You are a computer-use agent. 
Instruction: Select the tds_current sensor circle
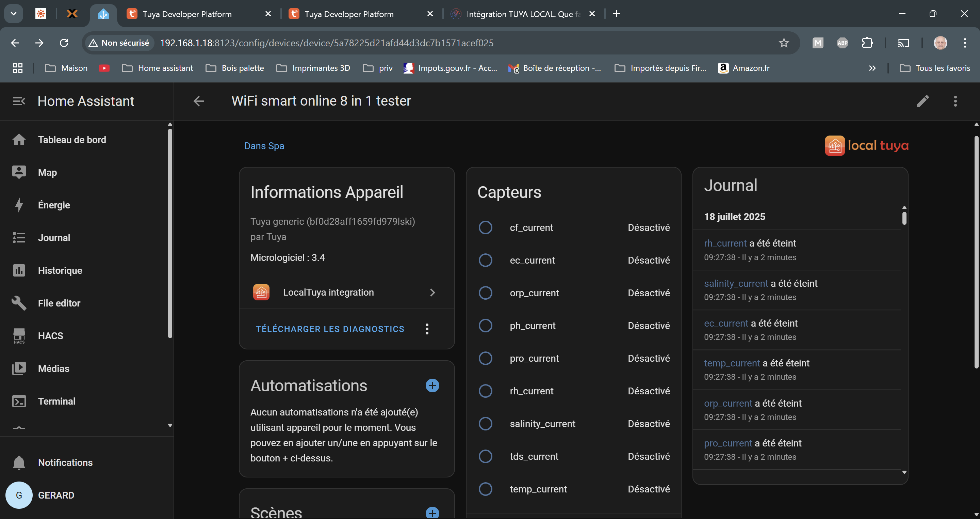[x=485, y=456]
